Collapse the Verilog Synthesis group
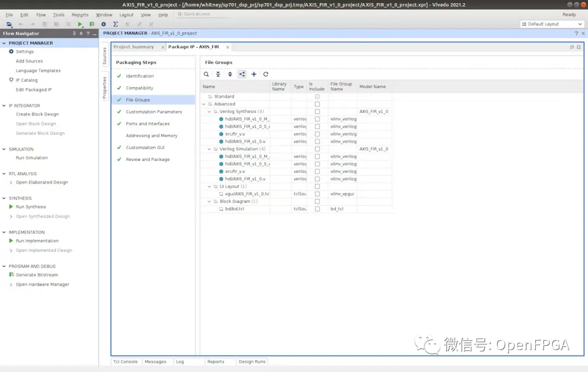 209,111
